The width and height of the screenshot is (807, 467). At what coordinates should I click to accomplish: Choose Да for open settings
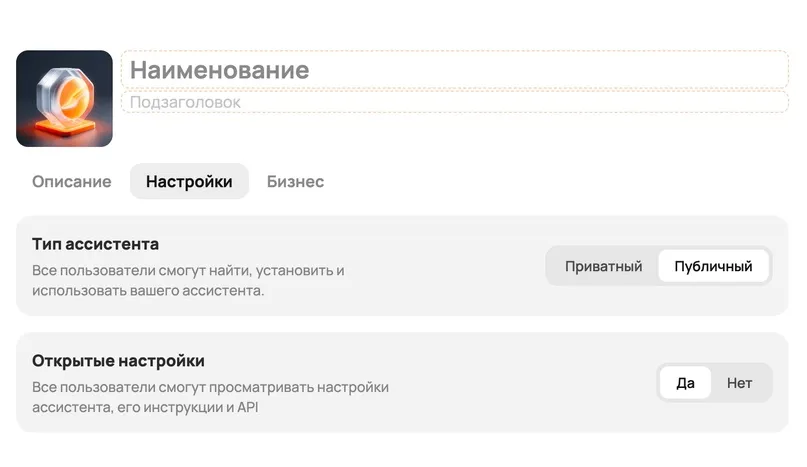point(685,383)
